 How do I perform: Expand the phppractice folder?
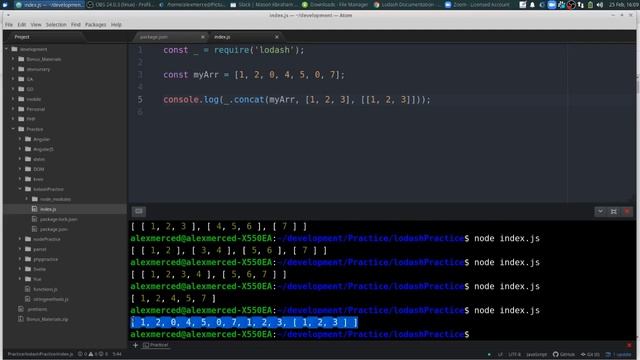(20, 259)
